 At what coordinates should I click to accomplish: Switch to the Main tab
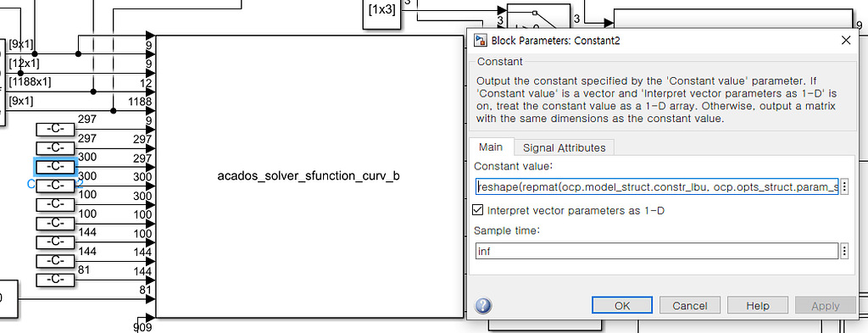491,147
